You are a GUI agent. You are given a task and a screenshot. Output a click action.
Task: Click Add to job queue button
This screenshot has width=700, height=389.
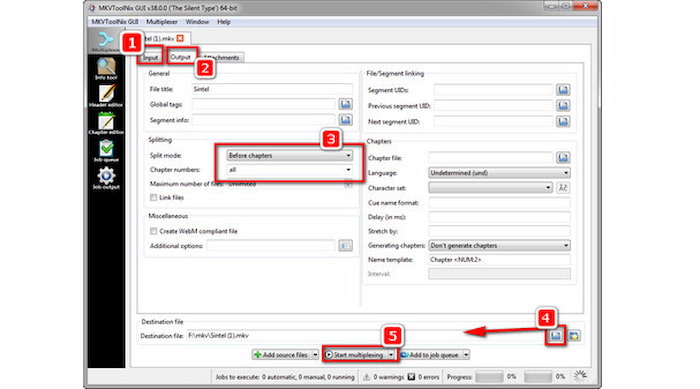(x=430, y=355)
